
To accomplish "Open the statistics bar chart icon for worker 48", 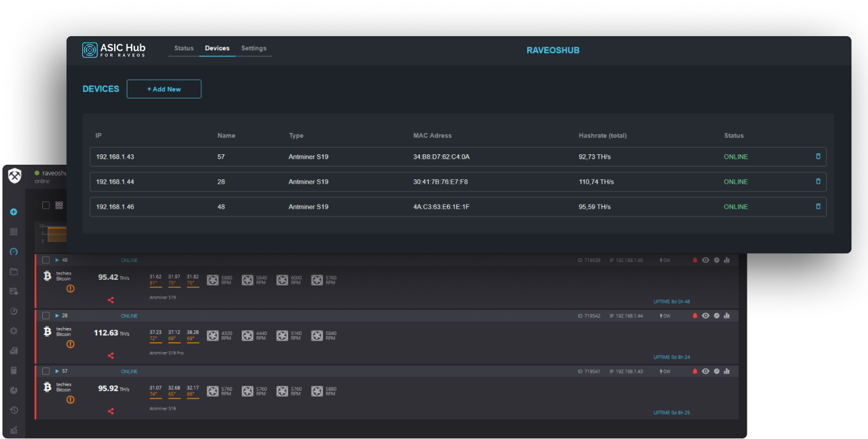I will point(727,260).
